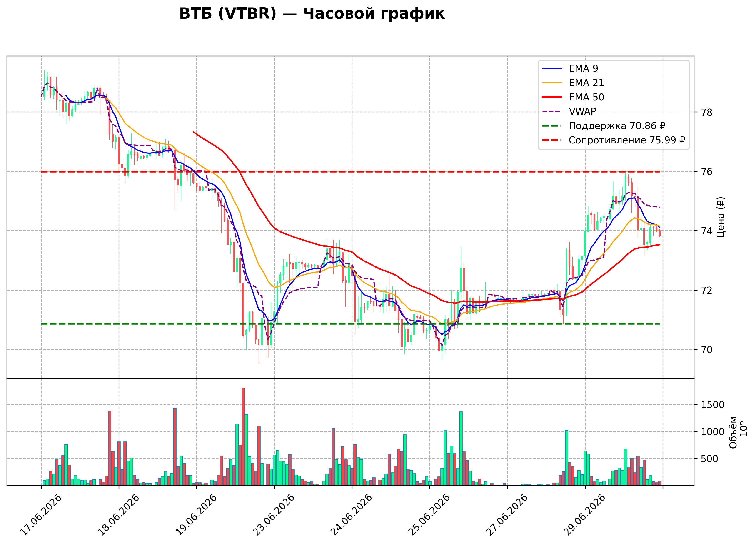Screen dimensions: 756x544
Task: Click the Цена (₽) axis label
Action: (x=721, y=217)
